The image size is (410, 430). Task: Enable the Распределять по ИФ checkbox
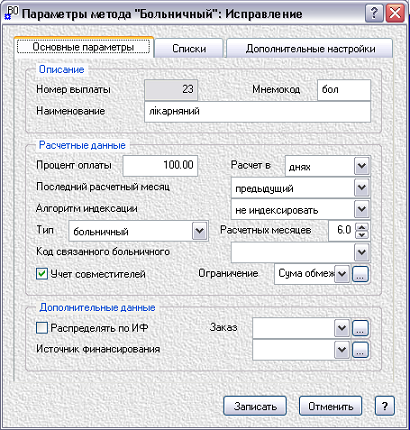(42, 328)
